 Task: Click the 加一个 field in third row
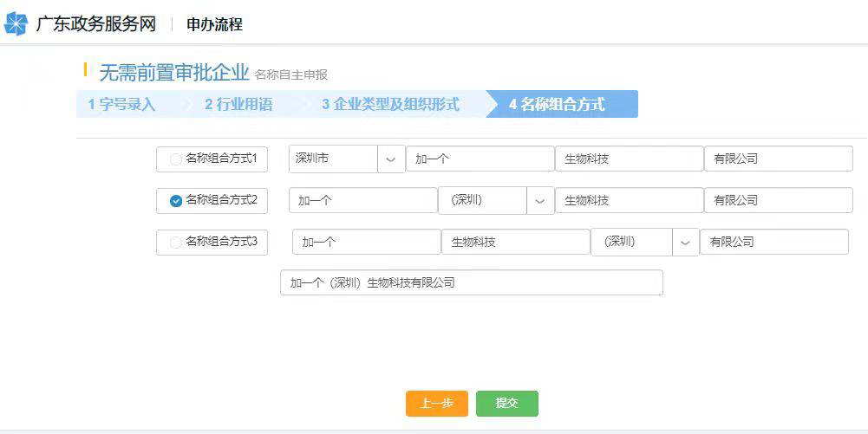click(365, 243)
